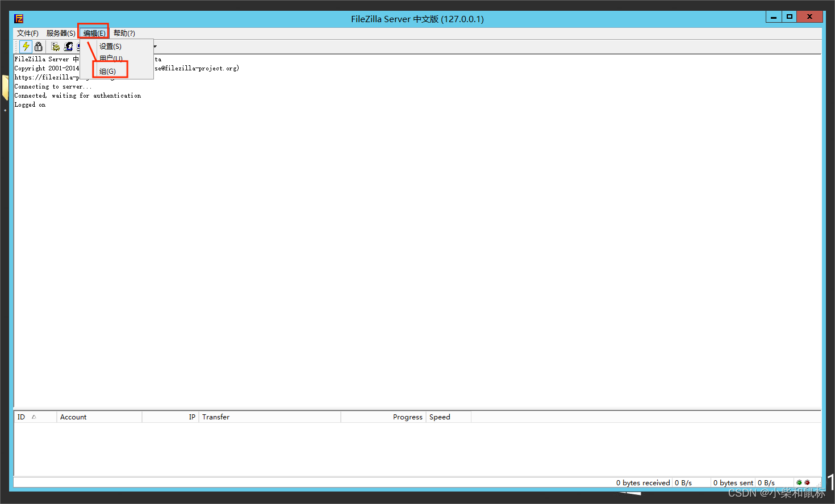The width and height of the screenshot is (835, 504).
Task: Click the FileZilla logo in the title bar
Action: tap(19, 19)
